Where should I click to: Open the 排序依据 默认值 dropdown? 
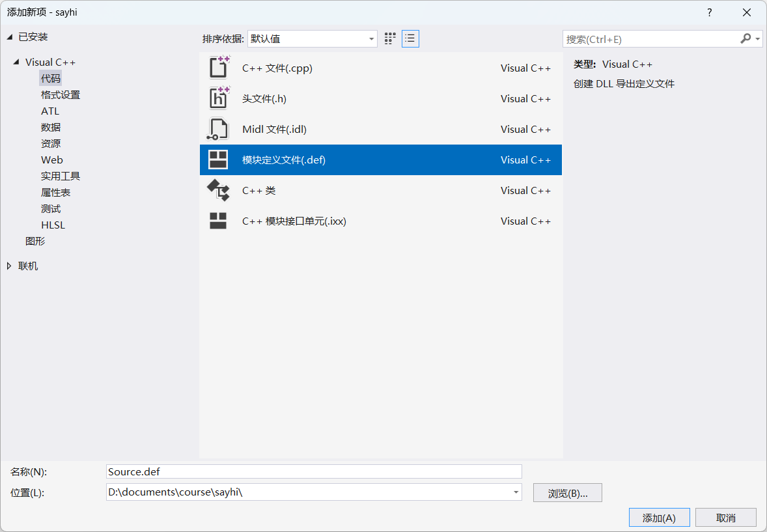point(312,38)
